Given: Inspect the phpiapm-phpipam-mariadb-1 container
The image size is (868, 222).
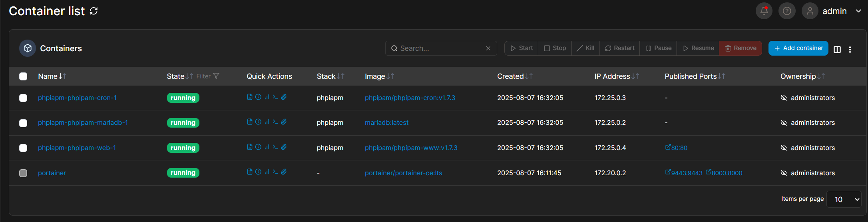Looking at the screenshot, I should (258, 122).
